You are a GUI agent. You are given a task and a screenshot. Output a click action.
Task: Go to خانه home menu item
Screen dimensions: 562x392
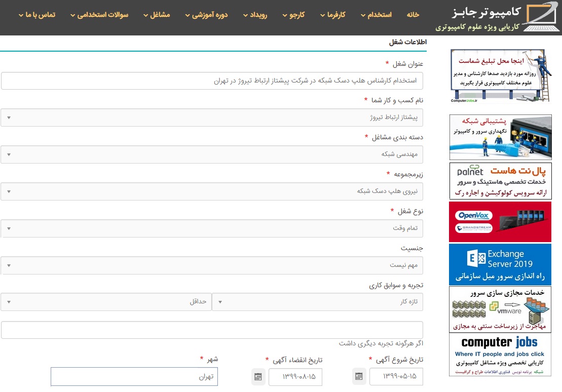tap(413, 15)
